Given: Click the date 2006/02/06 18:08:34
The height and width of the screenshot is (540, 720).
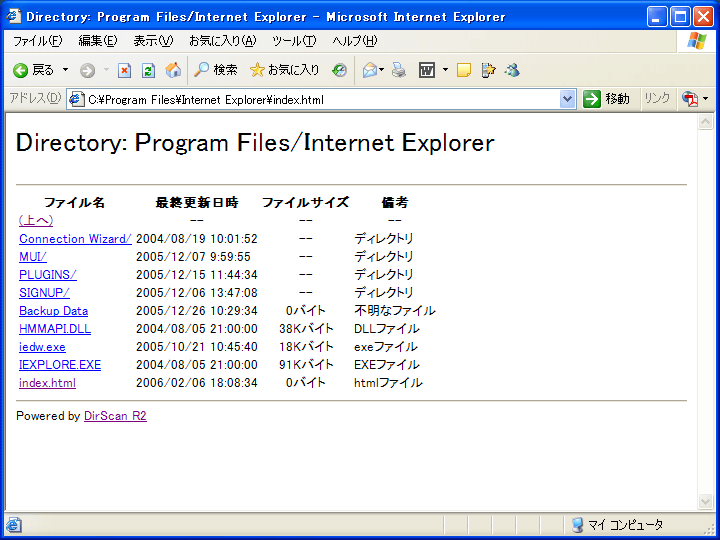Looking at the screenshot, I should coord(197,382).
